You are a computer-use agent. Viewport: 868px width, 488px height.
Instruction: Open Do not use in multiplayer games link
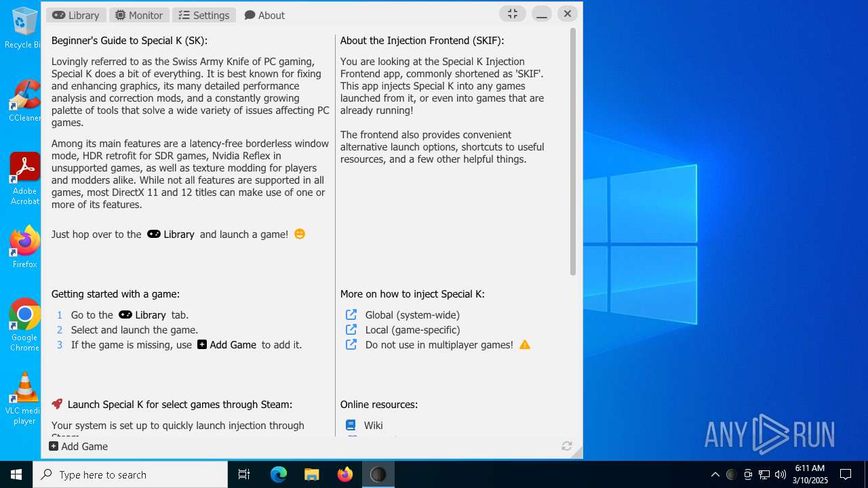click(439, 345)
